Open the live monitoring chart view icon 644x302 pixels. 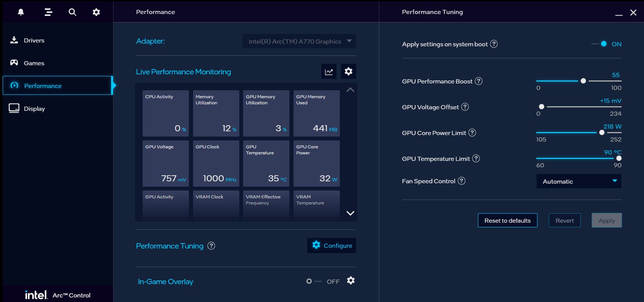coord(328,72)
